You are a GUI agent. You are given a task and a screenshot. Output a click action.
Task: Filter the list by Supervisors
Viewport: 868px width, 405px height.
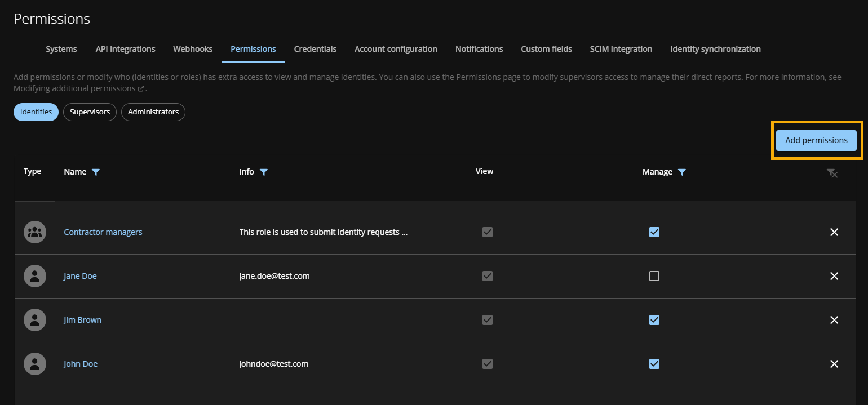pos(90,112)
